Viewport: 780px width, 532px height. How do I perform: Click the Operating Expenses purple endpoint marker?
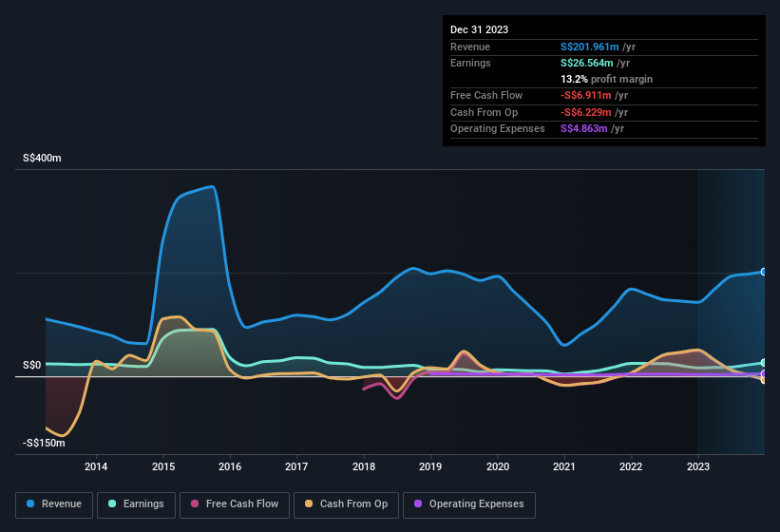764,373
